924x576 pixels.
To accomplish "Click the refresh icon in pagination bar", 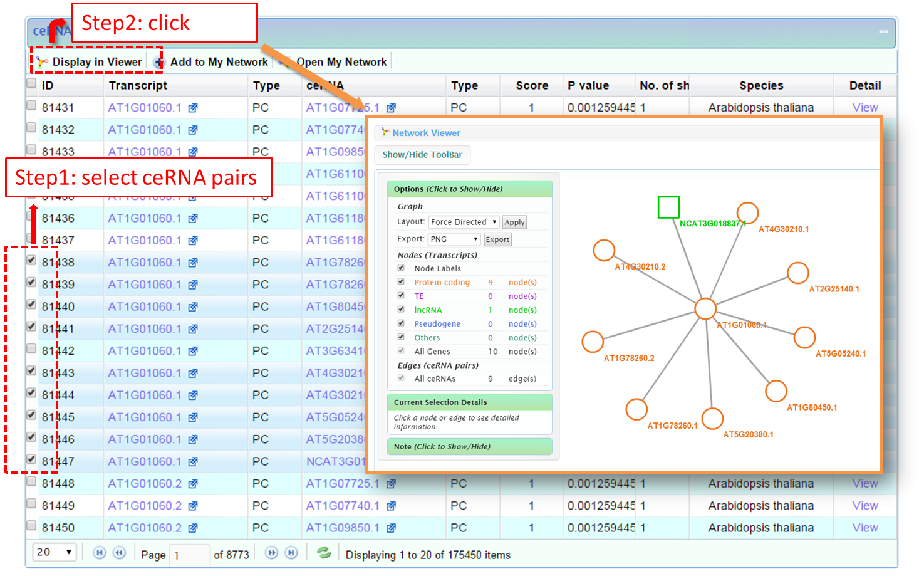I will [323, 553].
